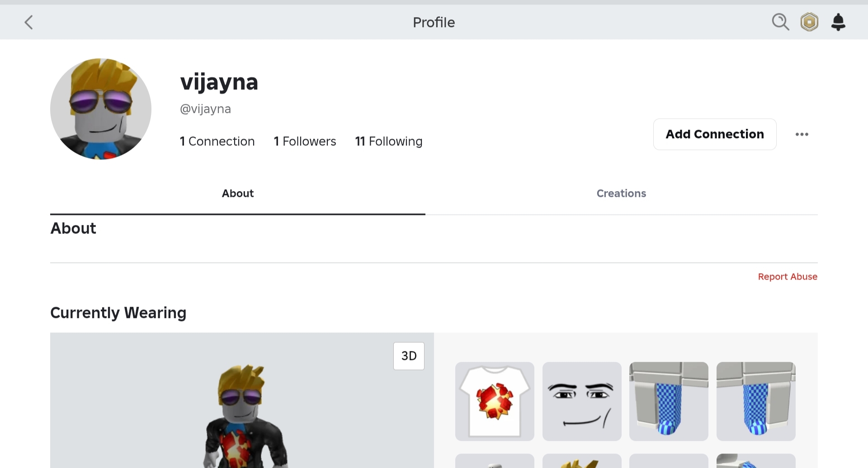The image size is (868, 468).
Task: Click the Add Connection button
Action: pyautogui.click(x=715, y=134)
